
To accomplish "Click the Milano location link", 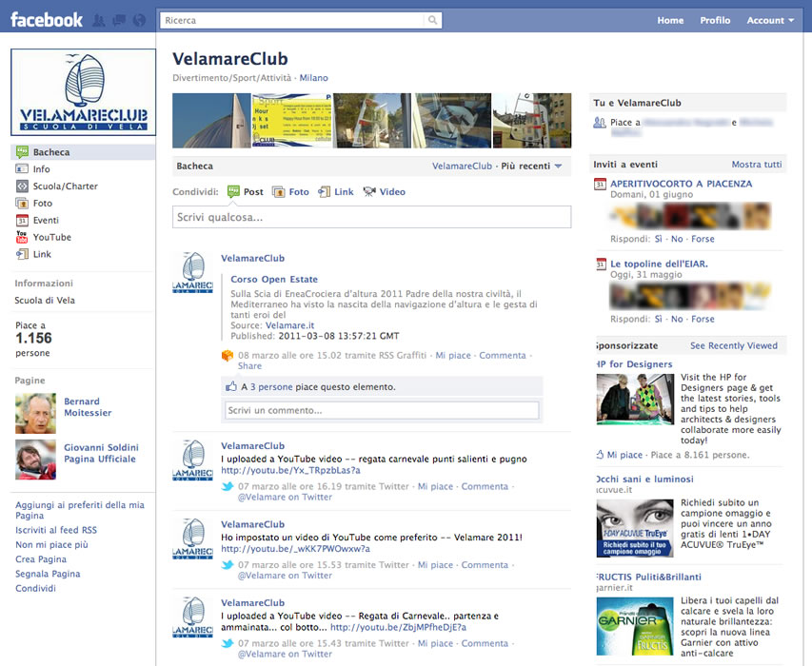I will point(313,78).
